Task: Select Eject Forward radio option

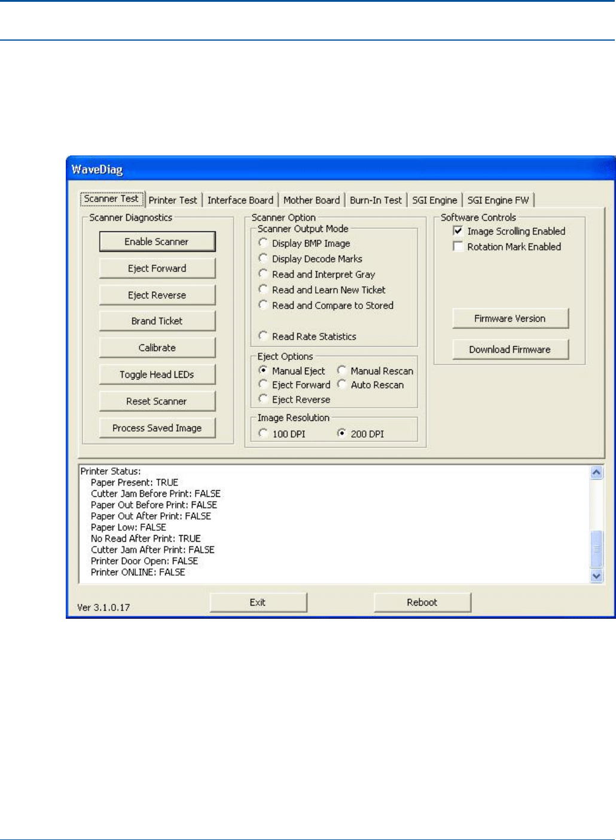Action: [294, 385]
